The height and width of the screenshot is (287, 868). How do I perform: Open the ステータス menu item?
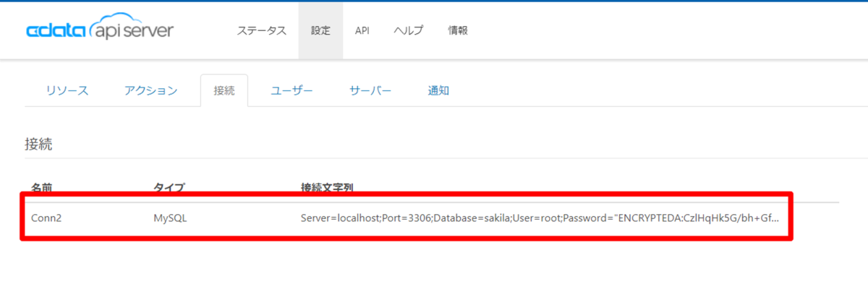point(262,30)
